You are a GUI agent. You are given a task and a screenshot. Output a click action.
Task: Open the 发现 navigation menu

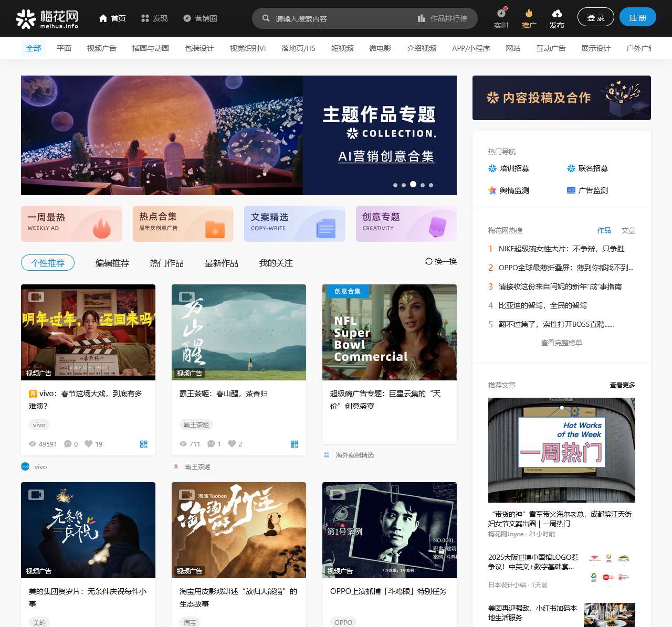(154, 18)
